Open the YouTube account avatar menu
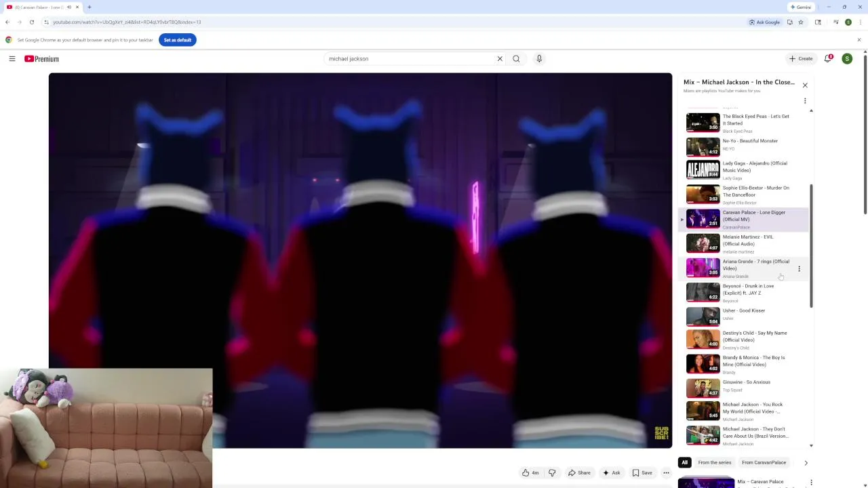Image resolution: width=868 pixels, height=488 pixels. (847, 59)
